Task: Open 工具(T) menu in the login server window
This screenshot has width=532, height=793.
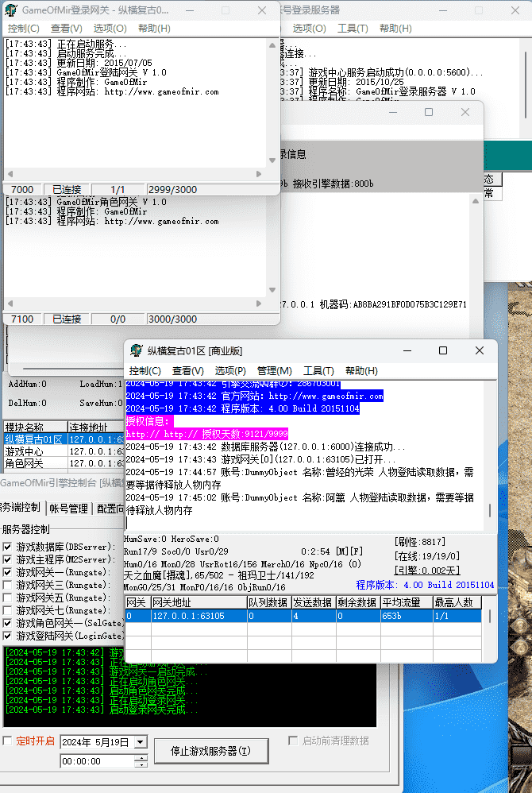Action: pyautogui.click(x=352, y=29)
